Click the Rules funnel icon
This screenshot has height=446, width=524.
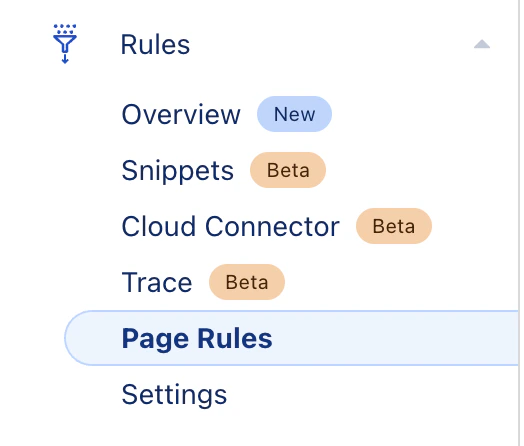coord(65,44)
